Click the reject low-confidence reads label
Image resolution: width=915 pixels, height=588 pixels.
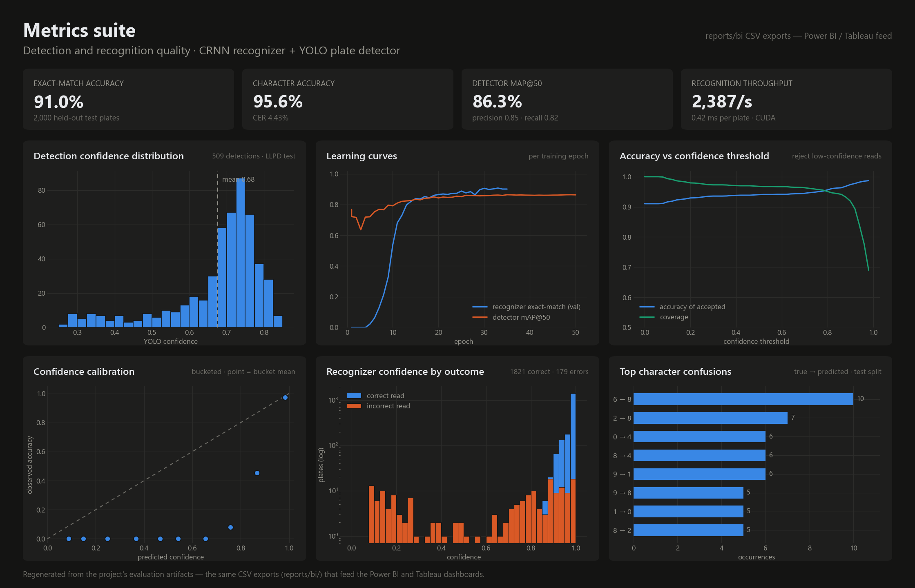point(837,156)
